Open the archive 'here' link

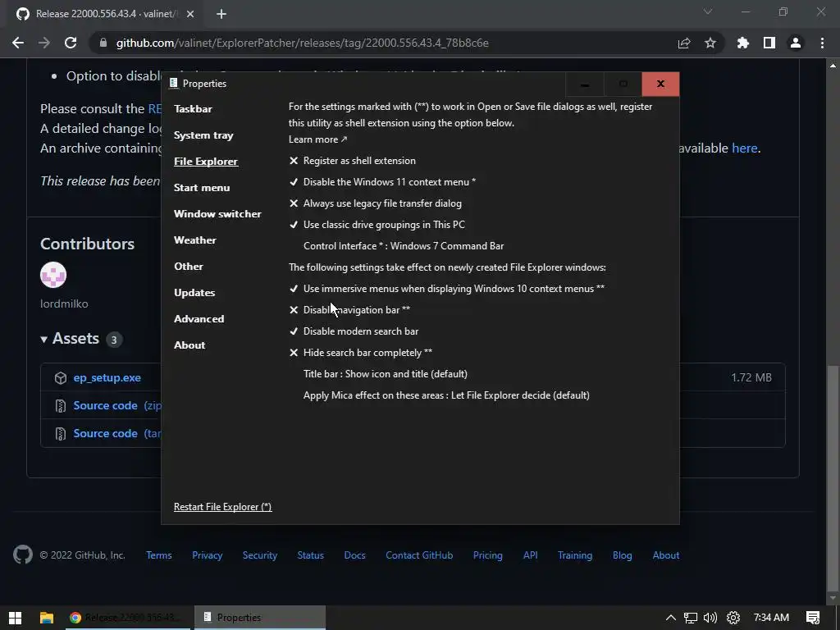click(745, 148)
